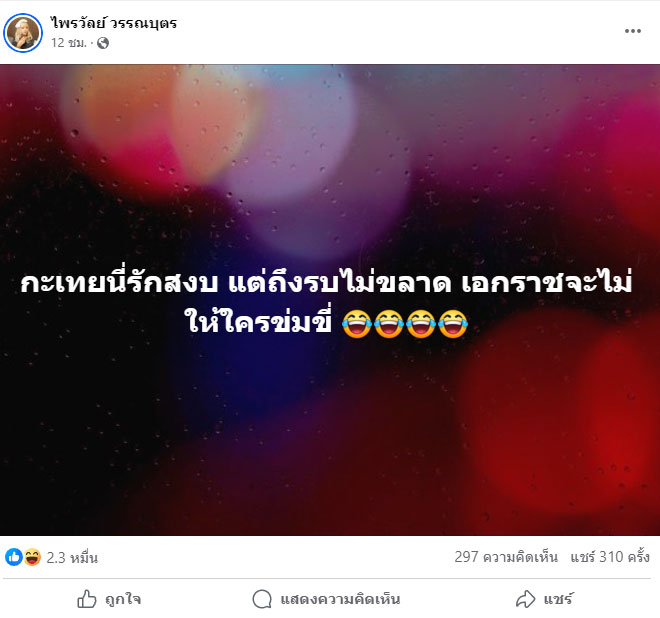660x618 pixels.
Task: Open the three-dot post options menu
Action: (633, 31)
